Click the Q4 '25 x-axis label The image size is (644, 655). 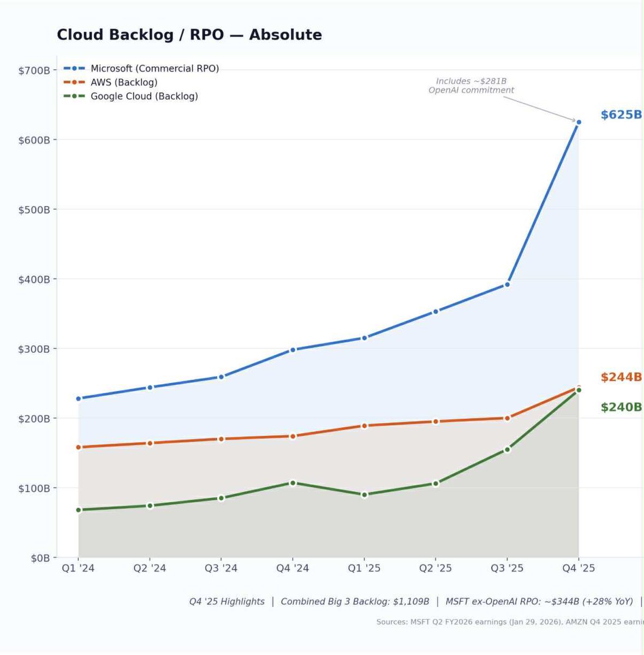(x=579, y=568)
